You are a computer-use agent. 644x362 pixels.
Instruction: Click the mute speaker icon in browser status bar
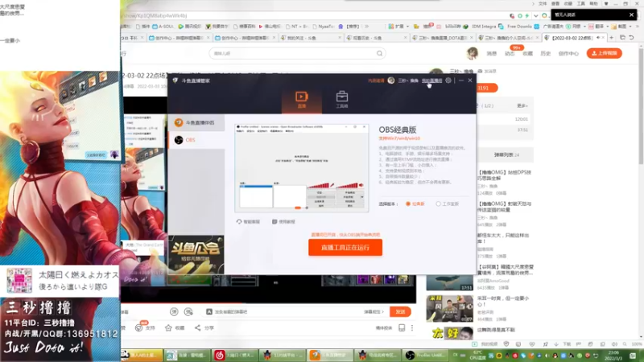pos(614,344)
